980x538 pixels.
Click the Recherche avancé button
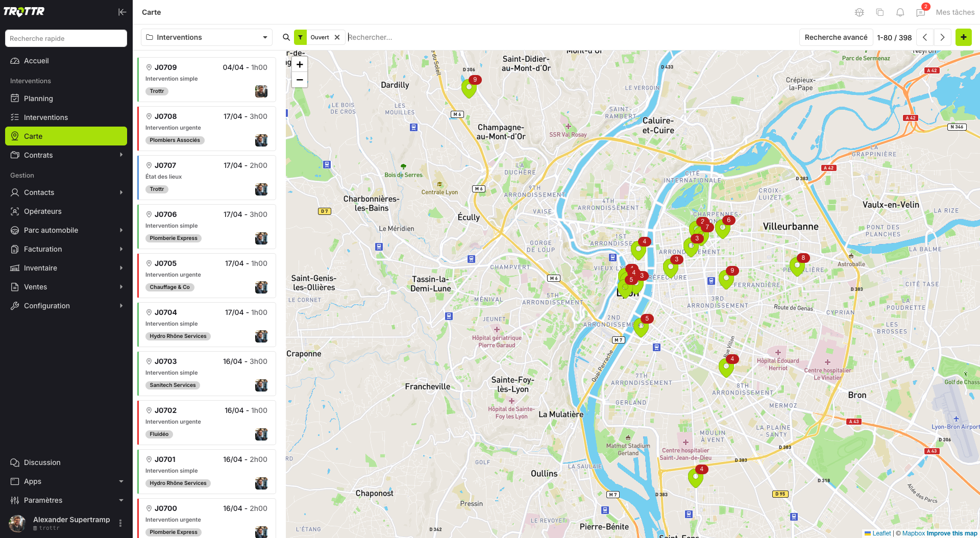click(836, 37)
